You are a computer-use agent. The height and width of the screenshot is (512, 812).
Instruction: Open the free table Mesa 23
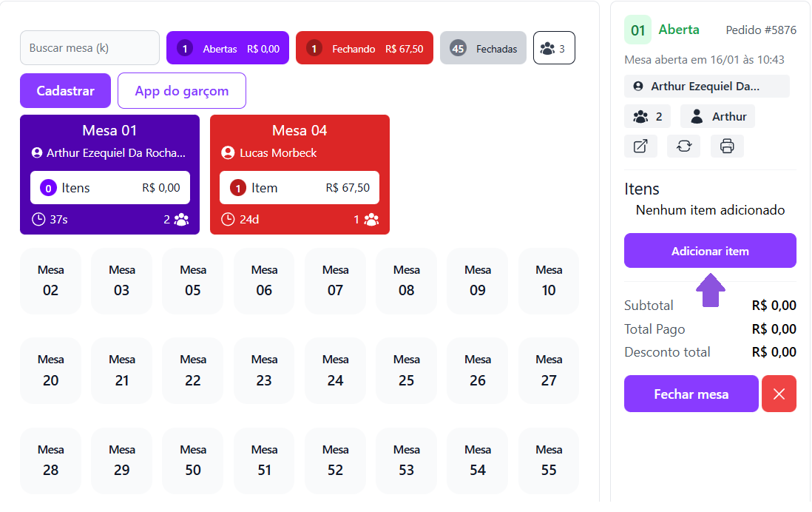point(264,370)
